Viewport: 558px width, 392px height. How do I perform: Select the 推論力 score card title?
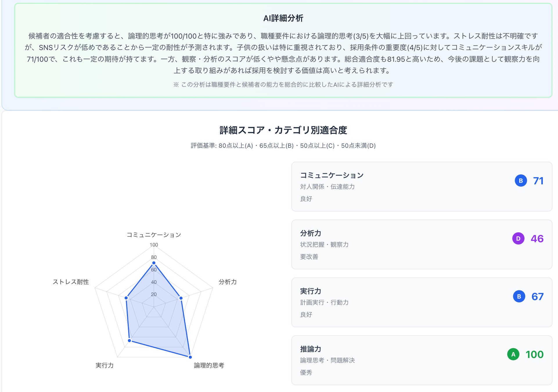click(x=310, y=349)
